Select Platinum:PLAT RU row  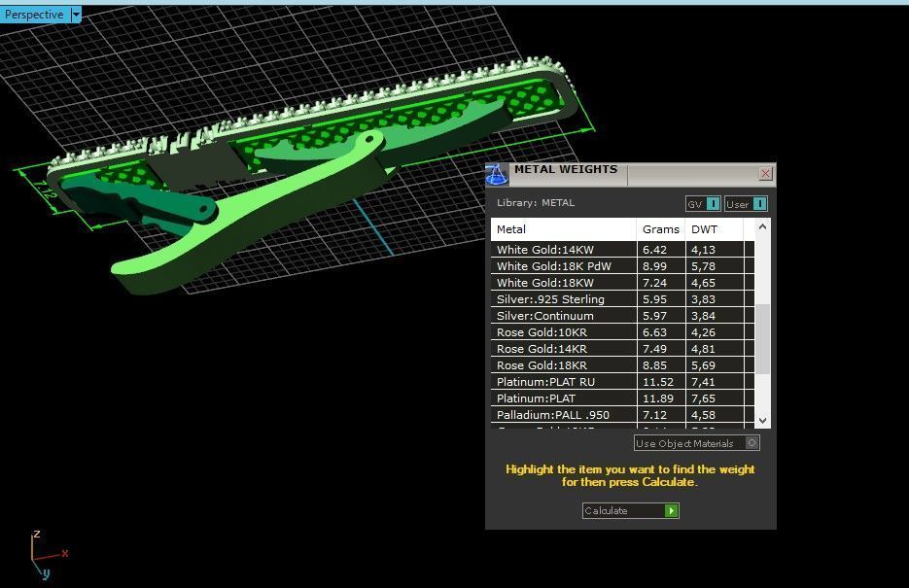pos(622,382)
